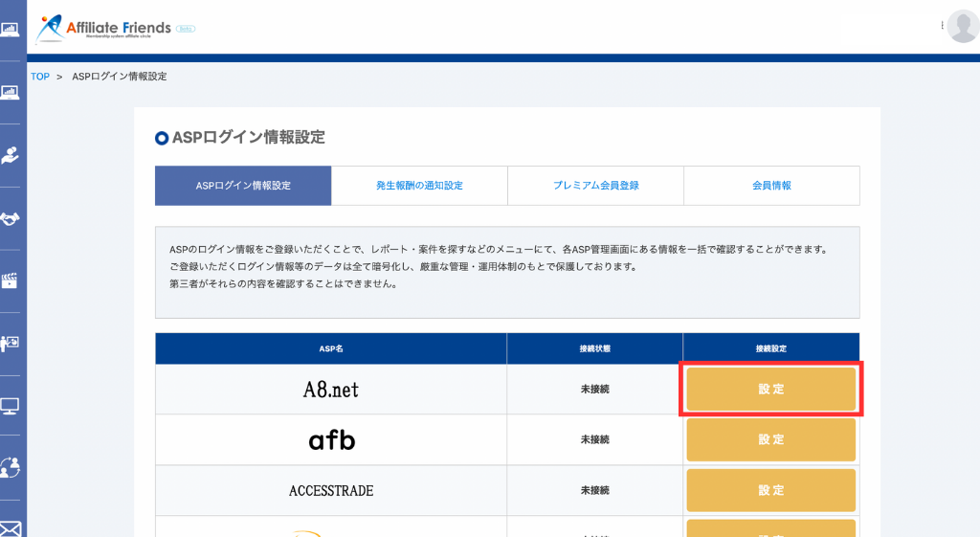
Task: Click the line starting ASPのログイン情報をご登録
Action: coord(500,250)
